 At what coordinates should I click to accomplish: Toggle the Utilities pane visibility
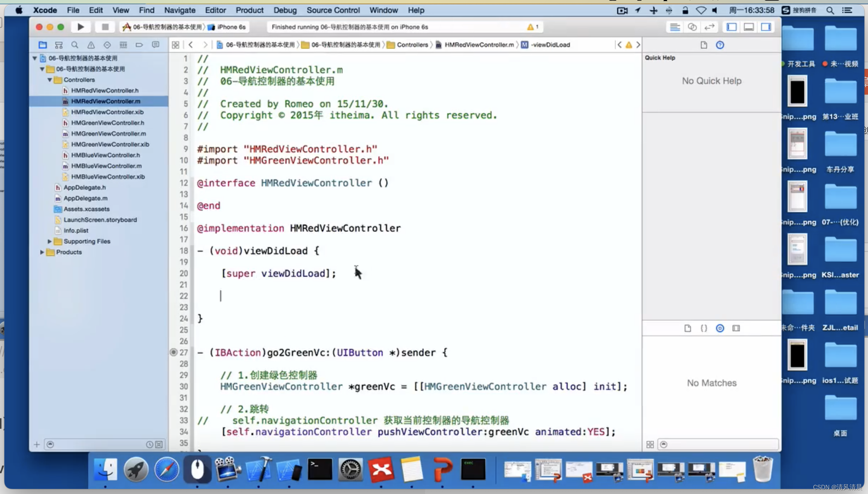(766, 27)
